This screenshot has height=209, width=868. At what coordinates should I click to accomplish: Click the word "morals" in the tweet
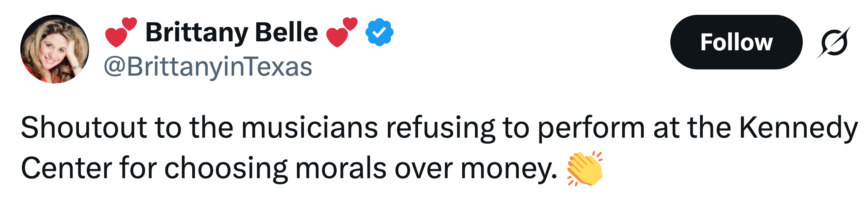pos(341,168)
